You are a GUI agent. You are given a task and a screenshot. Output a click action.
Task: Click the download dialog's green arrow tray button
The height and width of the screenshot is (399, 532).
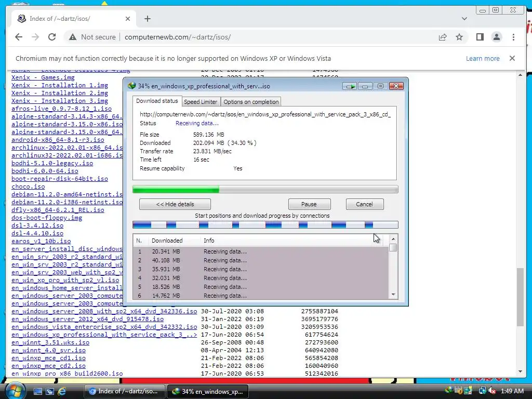coord(350,86)
